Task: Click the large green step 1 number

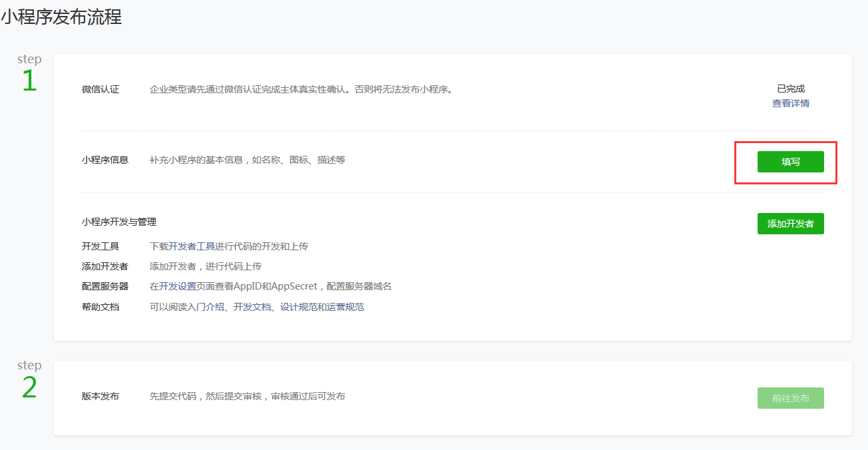Action: [x=29, y=81]
